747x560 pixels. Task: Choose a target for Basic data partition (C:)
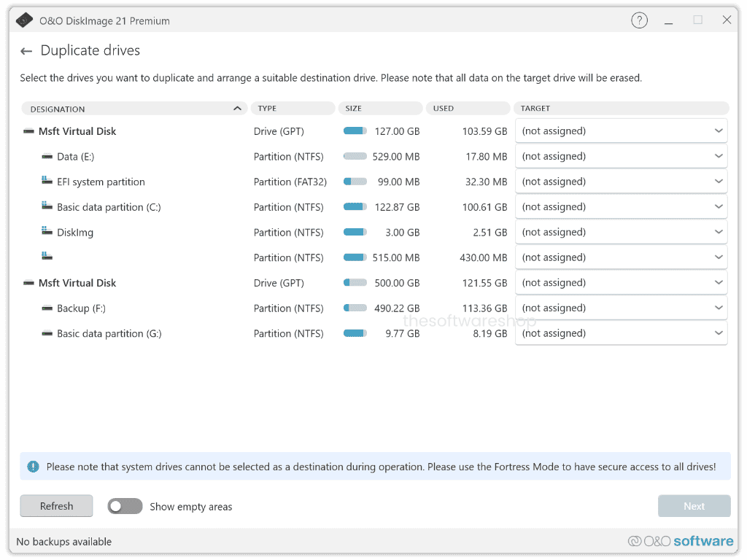point(622,206)
